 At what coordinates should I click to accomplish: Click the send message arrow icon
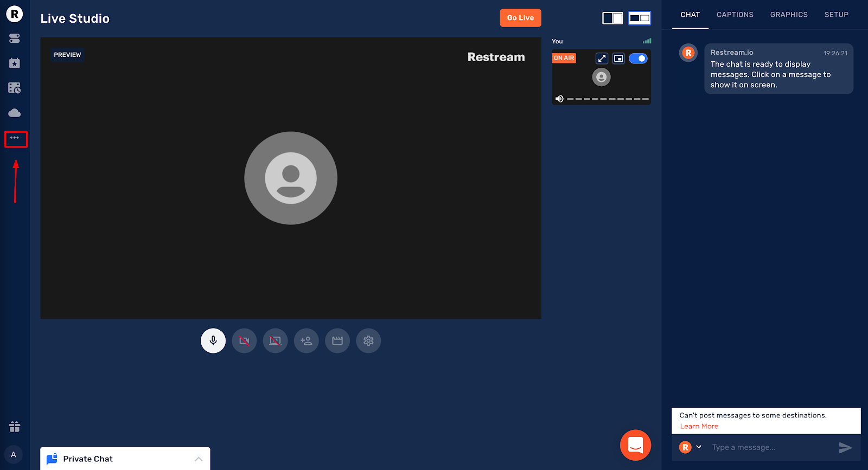pos(845,447)
